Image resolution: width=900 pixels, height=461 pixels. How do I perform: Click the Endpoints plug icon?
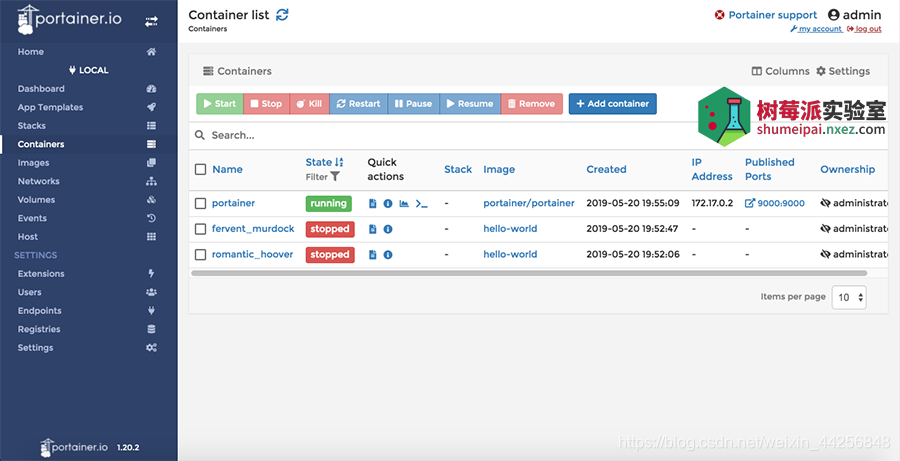[x=152, y=311]
